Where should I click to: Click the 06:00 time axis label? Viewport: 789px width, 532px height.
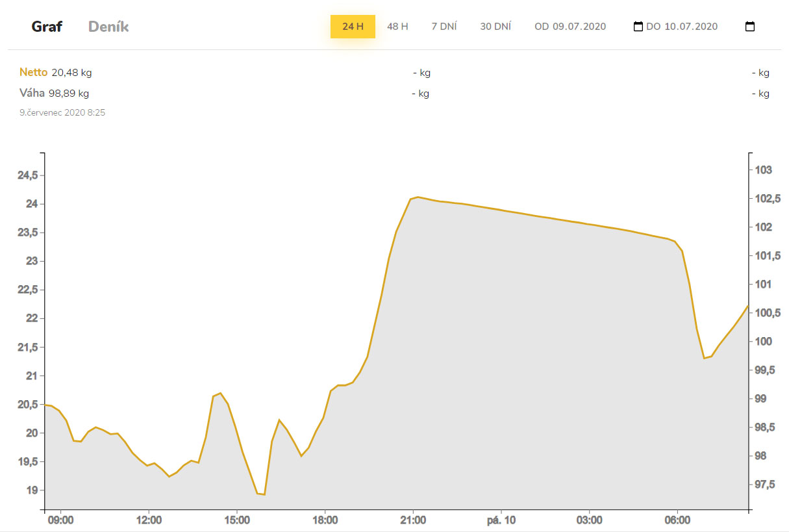coord(677,521)
